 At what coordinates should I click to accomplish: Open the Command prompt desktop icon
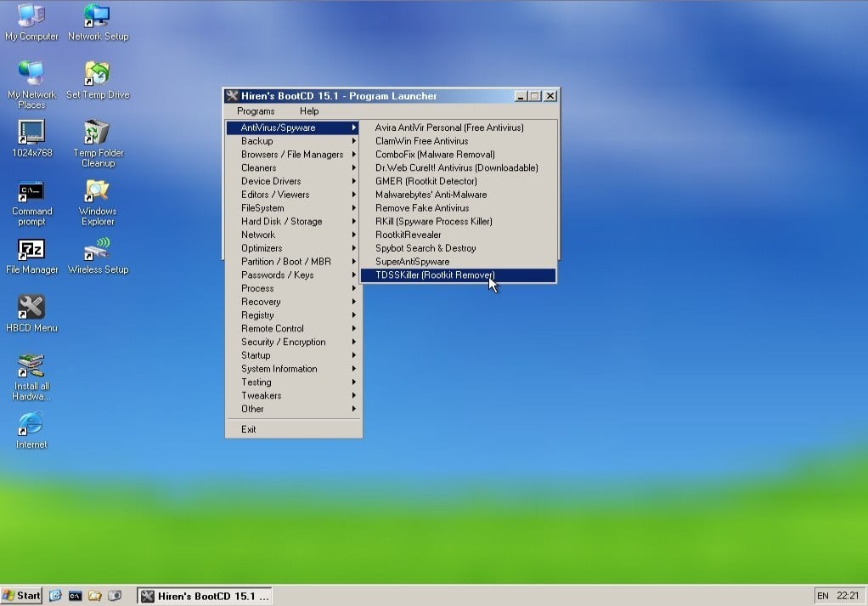tap(31, 203)
